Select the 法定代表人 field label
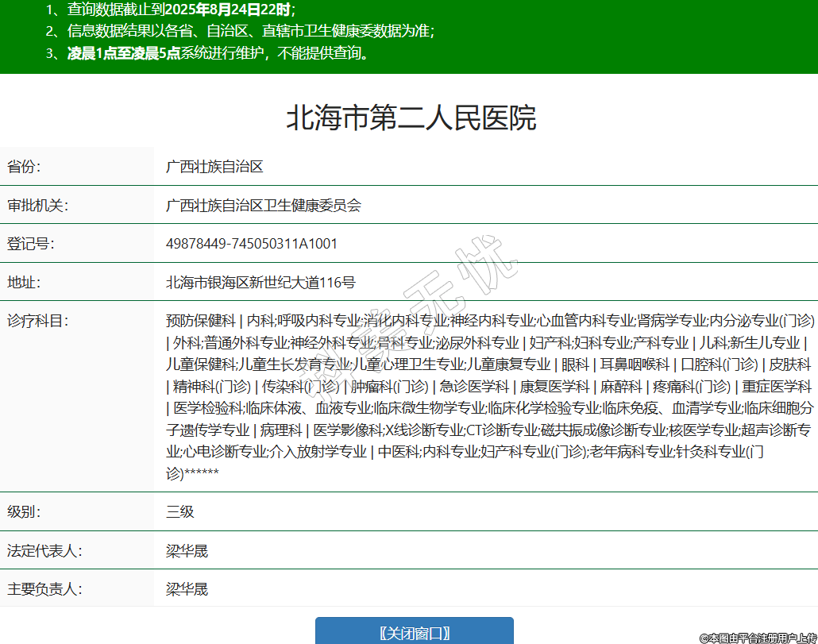Screen dimensions: 818x644 (x=44, y=550)
